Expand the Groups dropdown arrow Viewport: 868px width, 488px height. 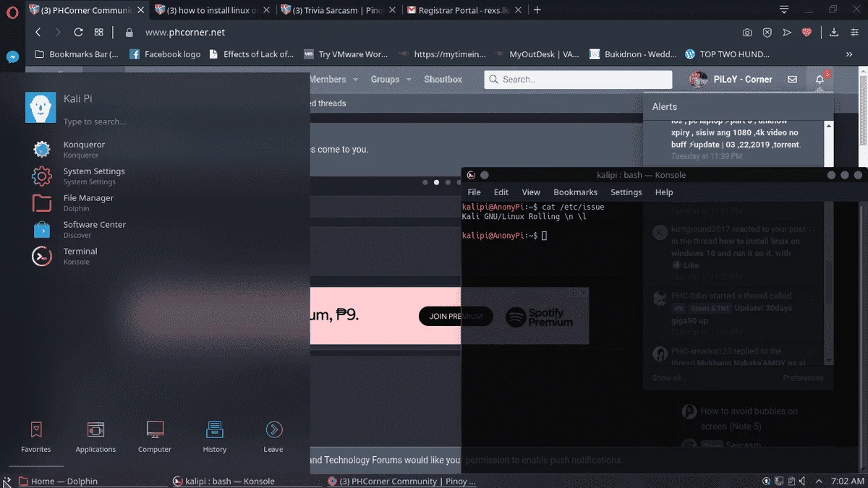pos(409,80)
